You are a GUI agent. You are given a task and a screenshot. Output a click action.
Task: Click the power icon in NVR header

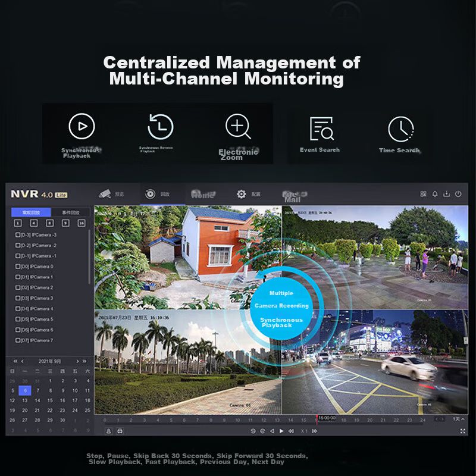pyautogui.click(x=458, y=194)
